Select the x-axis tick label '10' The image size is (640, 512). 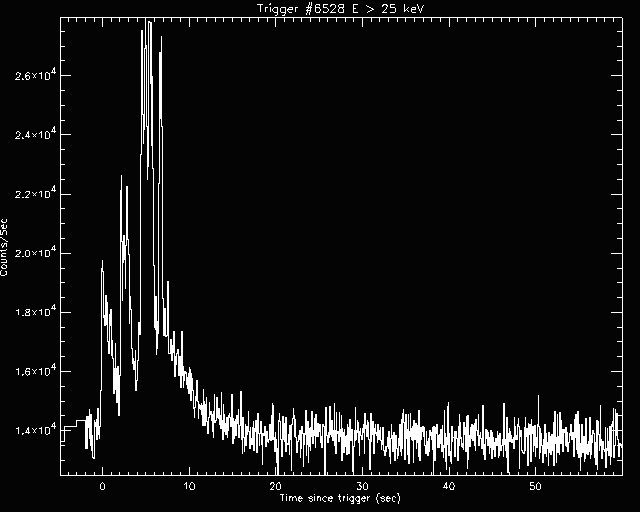[x=189, y=487]
